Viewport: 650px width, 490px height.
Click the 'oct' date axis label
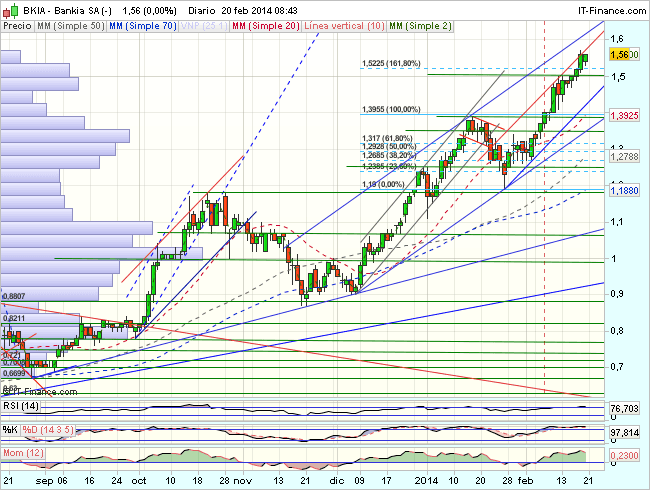pos(139,481)
